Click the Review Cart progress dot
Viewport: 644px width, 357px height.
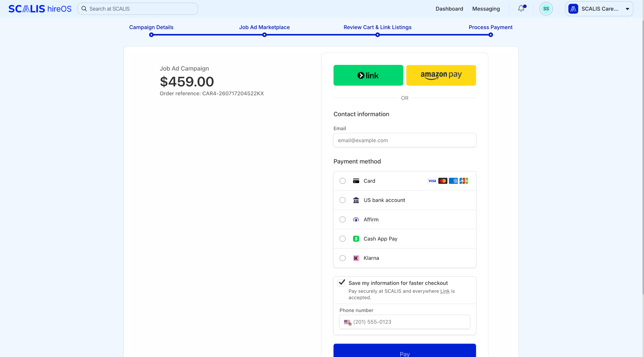click(x=378, y=35)
